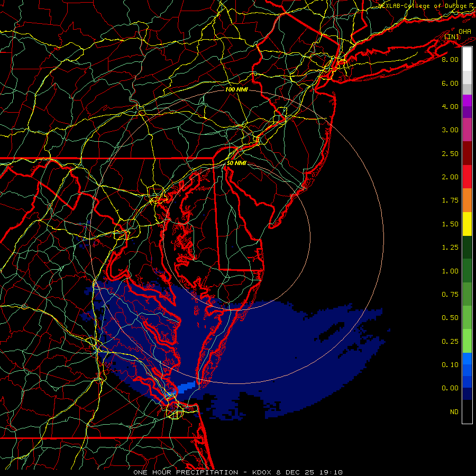
Task: Click the orange 1.75 legend swatch
Action: (467, 200)
